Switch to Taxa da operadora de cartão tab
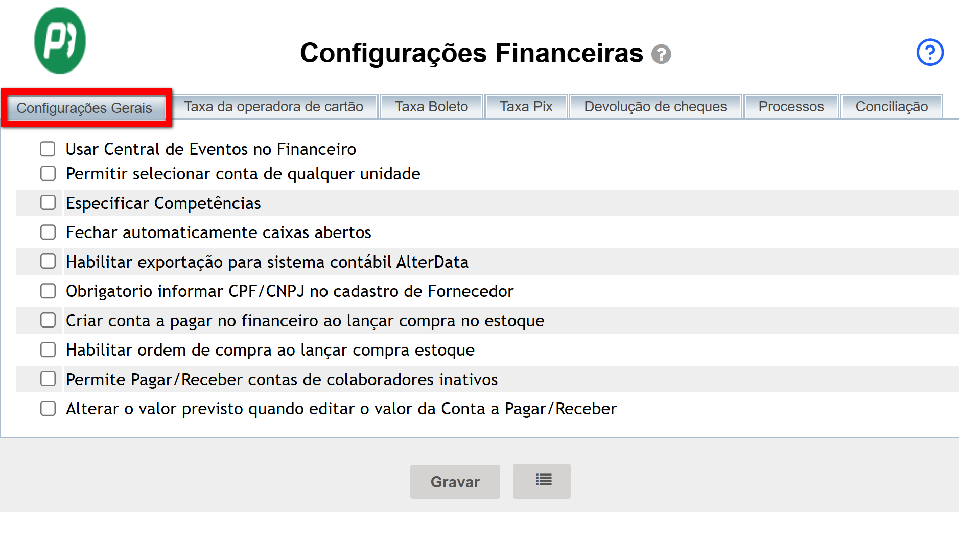959x560 pixels. [x=273, y=107]
